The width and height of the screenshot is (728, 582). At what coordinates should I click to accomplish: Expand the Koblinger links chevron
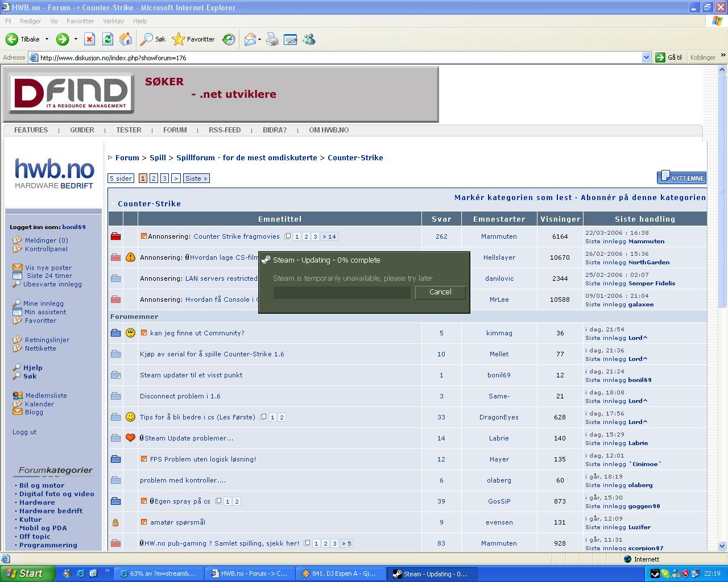pyautogui.click(x=723, y=56)
